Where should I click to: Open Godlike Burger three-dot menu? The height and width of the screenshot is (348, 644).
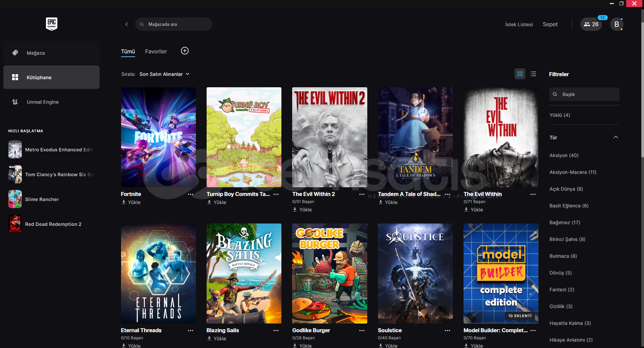(362, 331)
